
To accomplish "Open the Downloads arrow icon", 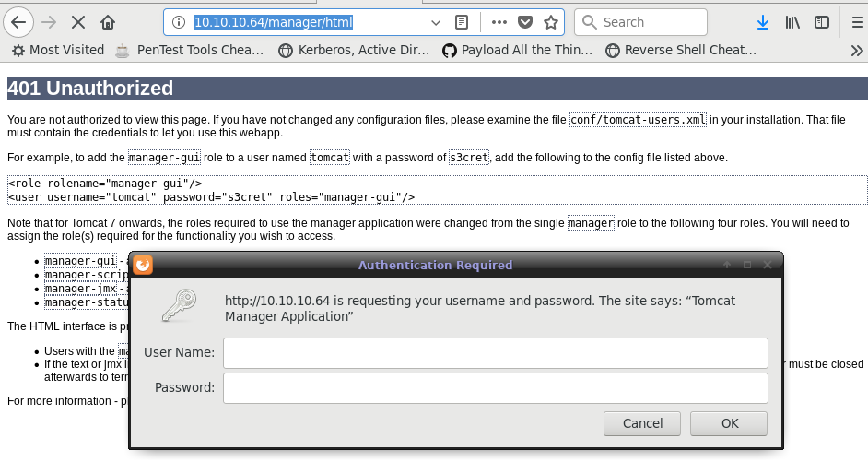I will (762, 22).
